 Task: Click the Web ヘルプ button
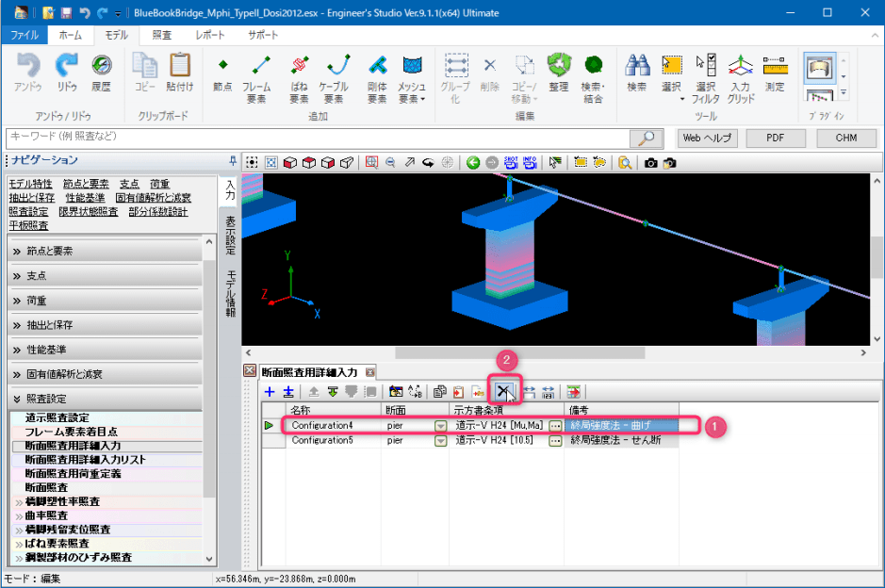pyautogui.click(x=707, y=138)
